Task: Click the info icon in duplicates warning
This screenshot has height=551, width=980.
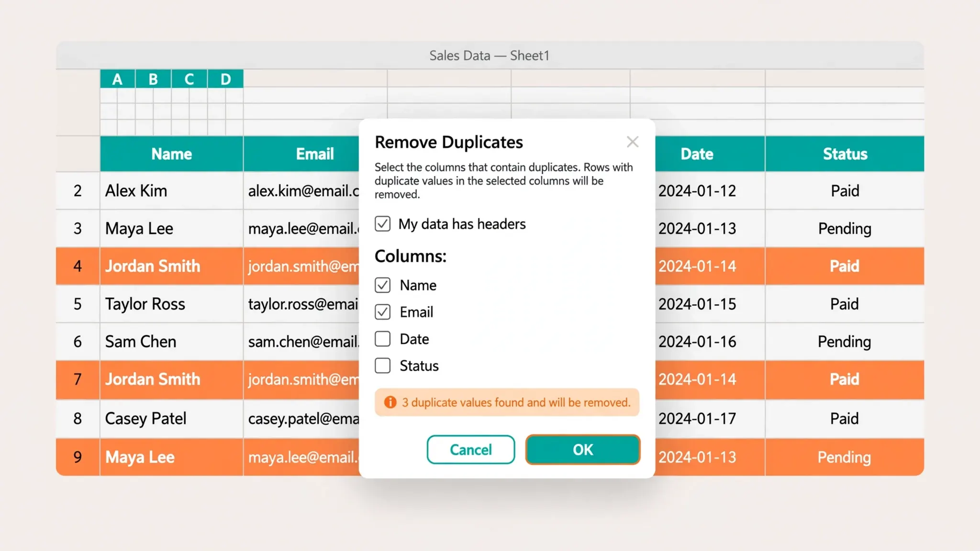Action: click(x=390, y=402)
